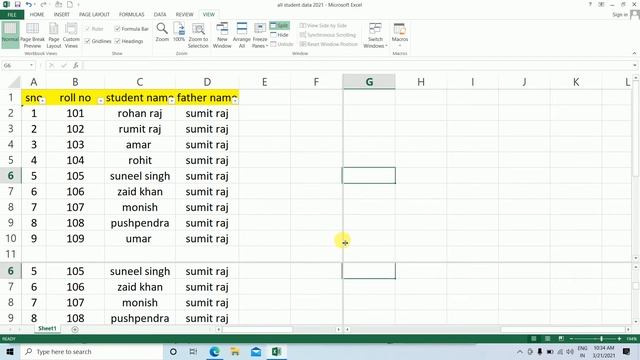Open Excel help question mark
This screenshot has height=360, width=640.
click(x=590, y=4)
